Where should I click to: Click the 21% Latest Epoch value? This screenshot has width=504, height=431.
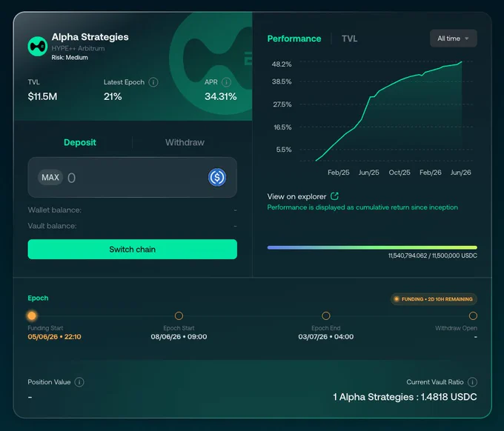click(x=113, y=96)
